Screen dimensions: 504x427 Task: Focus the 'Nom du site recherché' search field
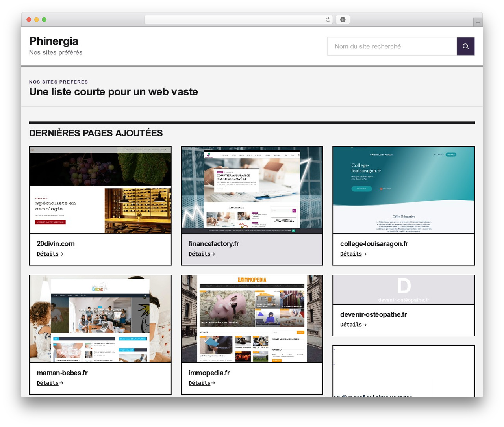(x=392, y=46)
